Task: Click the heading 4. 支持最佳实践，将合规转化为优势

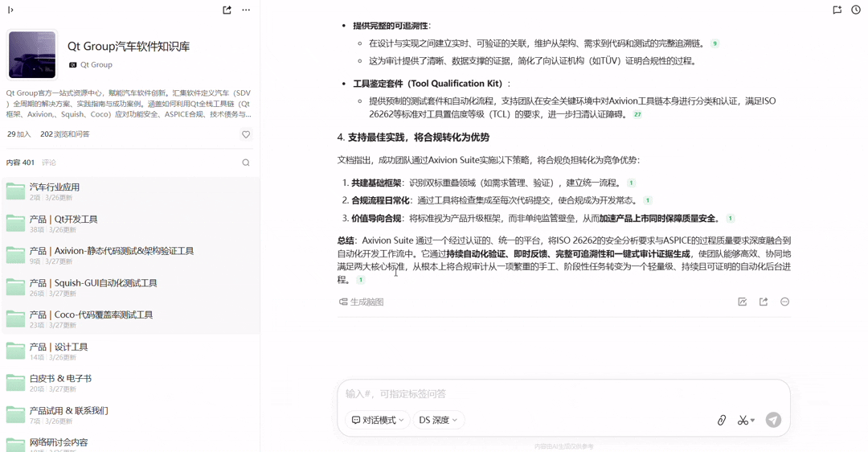Action: click(x=413, y=138)
